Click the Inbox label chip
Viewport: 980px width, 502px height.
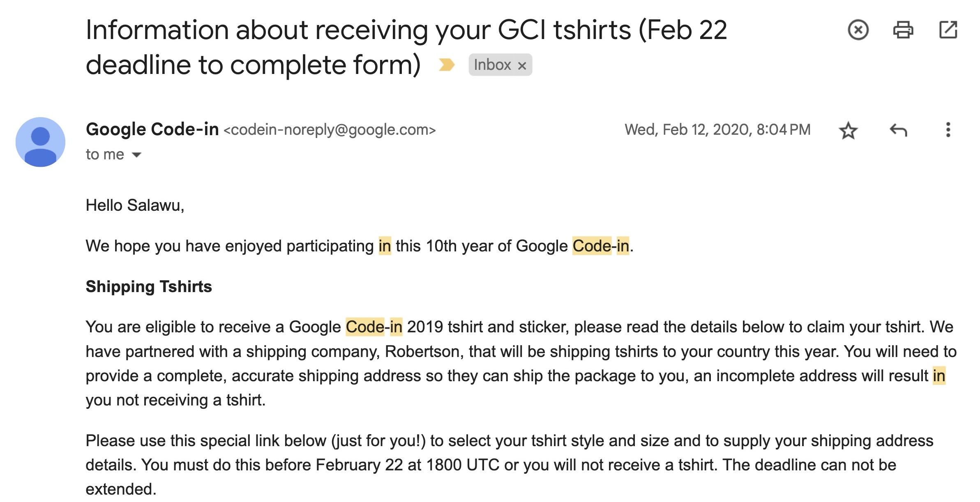click(x=492, y=65)
